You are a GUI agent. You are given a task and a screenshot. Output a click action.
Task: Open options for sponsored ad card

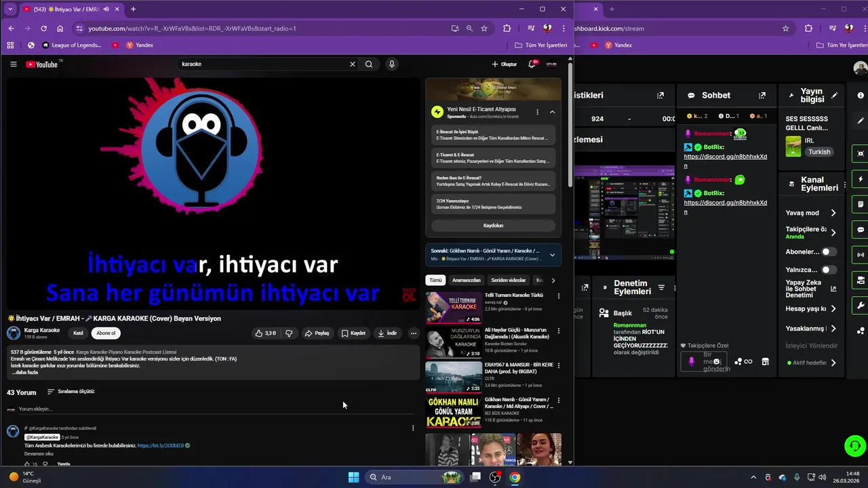pos(537,112)
